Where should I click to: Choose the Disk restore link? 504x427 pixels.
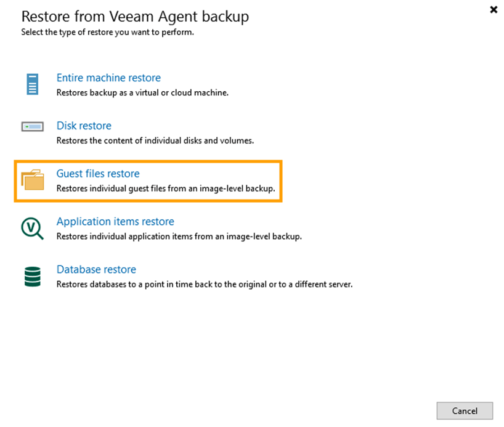[84, 126]
